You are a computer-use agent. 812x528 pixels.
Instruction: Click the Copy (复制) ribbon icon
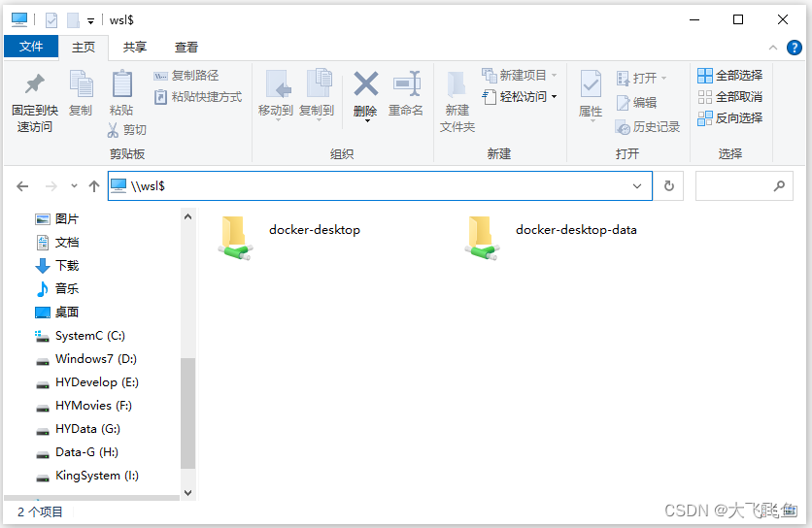tap(81, 83)
